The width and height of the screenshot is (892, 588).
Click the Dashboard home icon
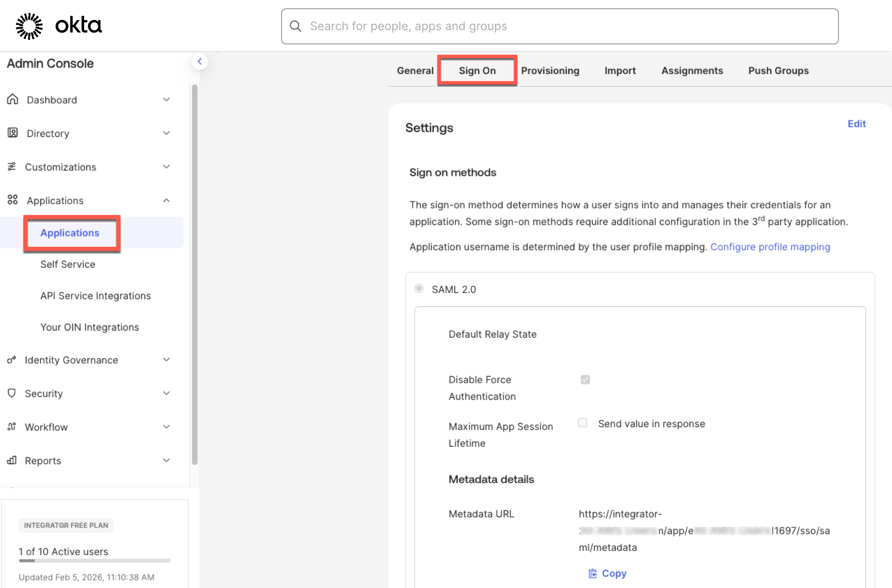[x=13, y=100]
